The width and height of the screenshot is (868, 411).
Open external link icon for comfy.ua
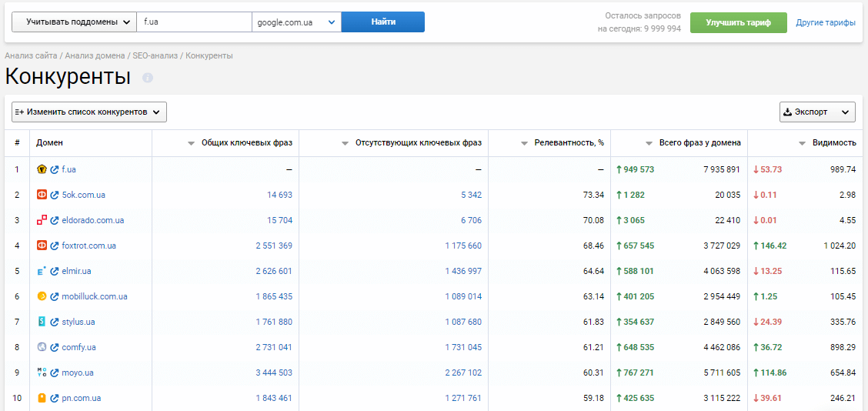pyautogui.click(x=54, y=347)
